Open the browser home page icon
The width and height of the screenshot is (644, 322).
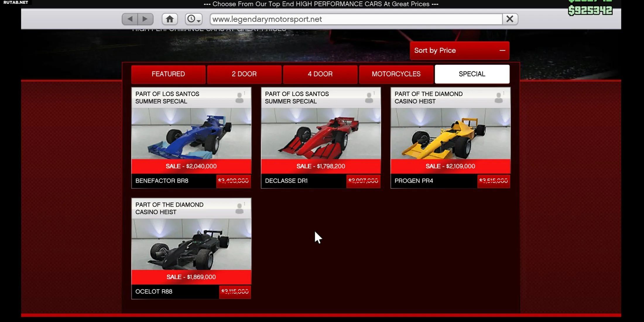170,19
